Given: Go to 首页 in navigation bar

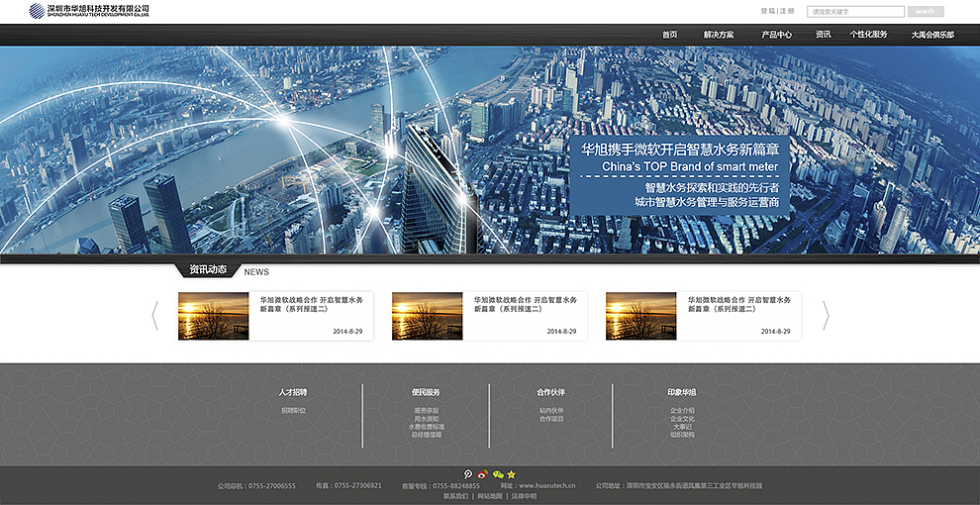Looking at the screenshot, I should coord(670,35).
